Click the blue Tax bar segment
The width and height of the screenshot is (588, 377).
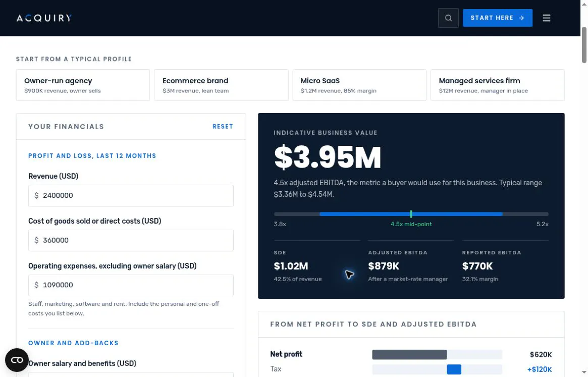click(454, 369)
